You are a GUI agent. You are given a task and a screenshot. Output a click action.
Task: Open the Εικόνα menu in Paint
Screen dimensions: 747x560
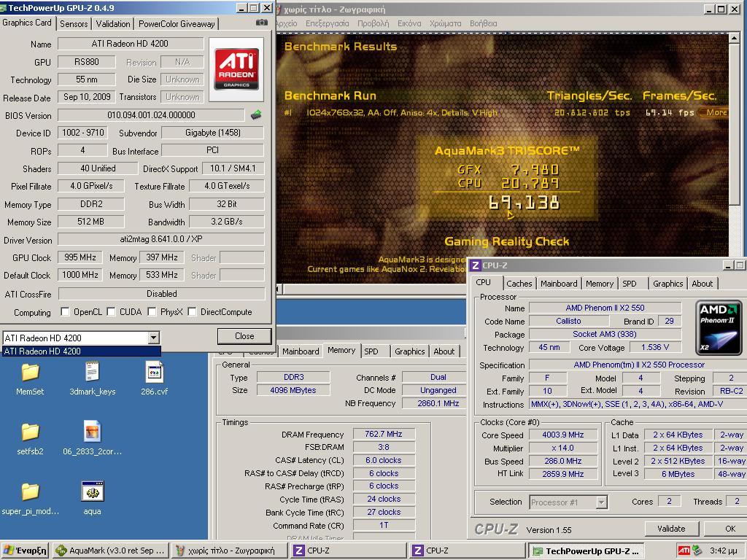[409, 23]
